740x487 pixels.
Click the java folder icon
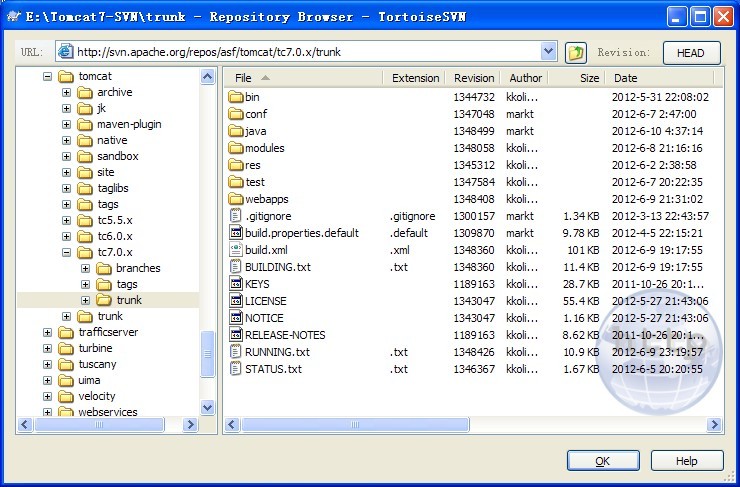click(x=236, y=131)
